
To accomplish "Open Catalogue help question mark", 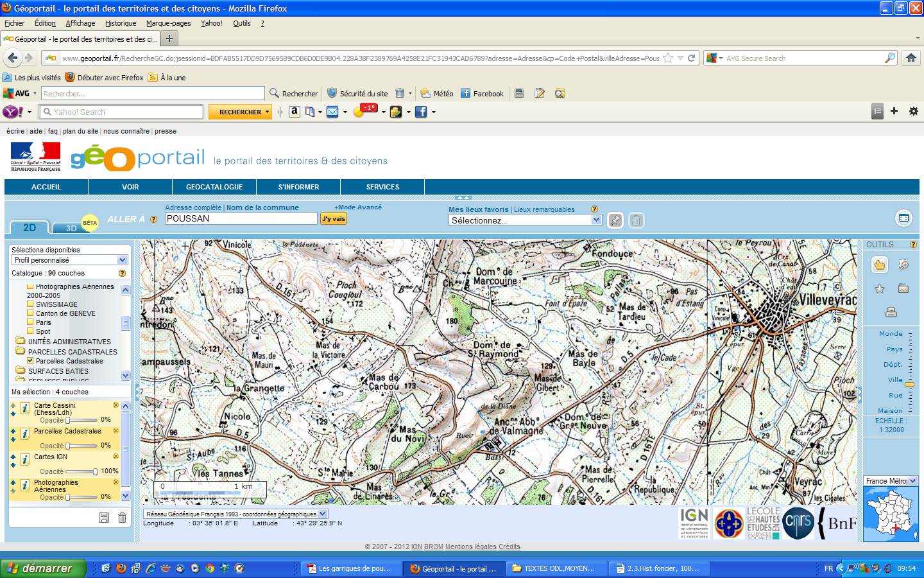I will tap(122, 274).
